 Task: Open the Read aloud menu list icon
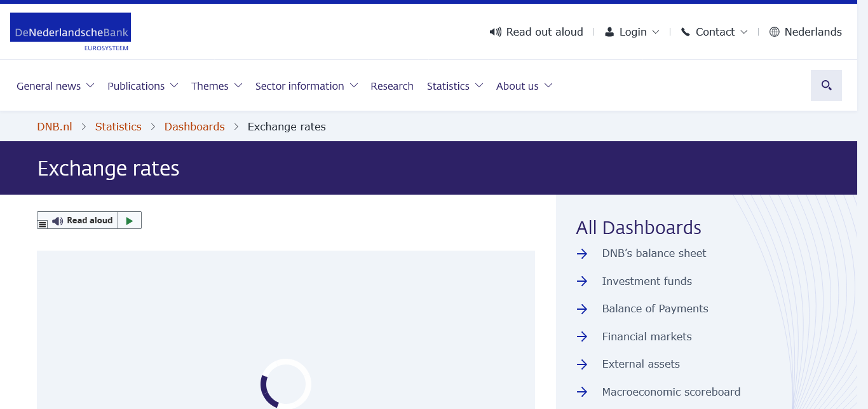(43, 223)
